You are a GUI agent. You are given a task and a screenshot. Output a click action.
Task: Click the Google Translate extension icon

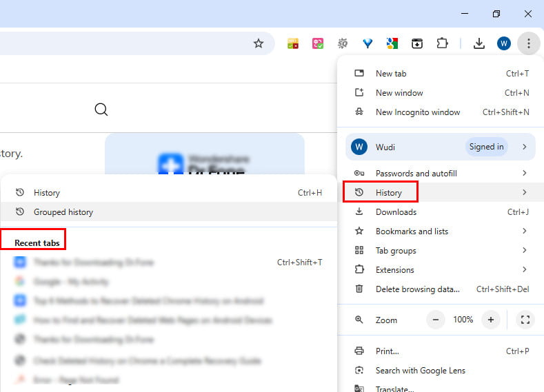392,43
